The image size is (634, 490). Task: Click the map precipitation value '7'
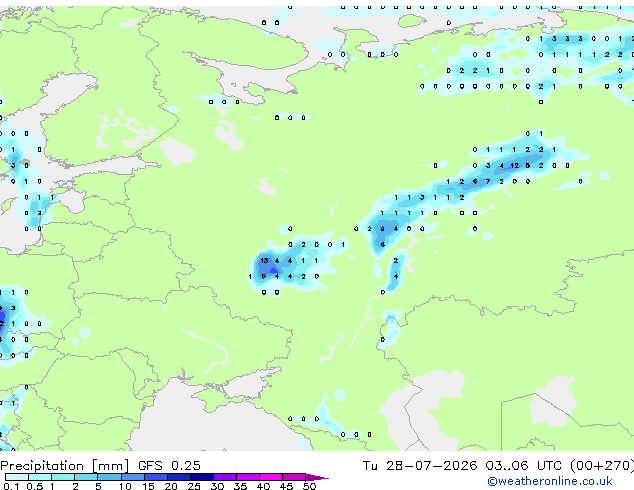(488, 182)
